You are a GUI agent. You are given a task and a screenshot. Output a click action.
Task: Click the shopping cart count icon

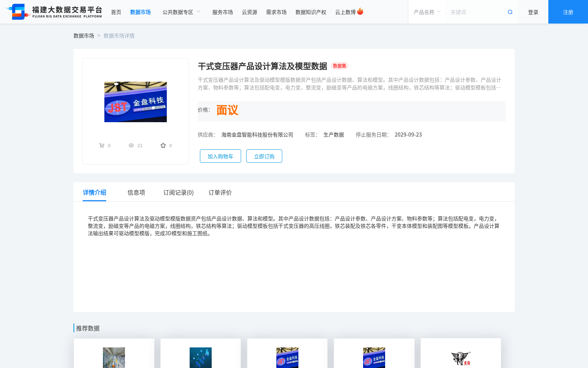tap(102, 145)
